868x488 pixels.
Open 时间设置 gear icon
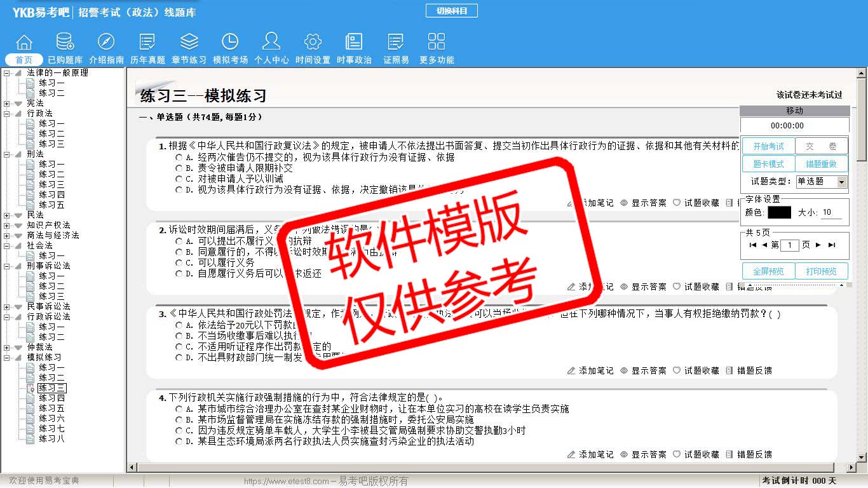[313, 43]
